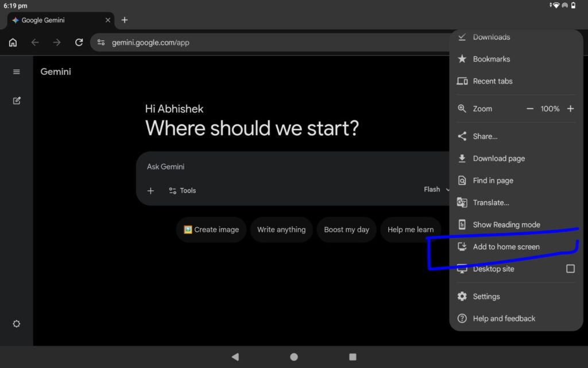Viewport: 588px width, 368px height.
Task: Increase zoom with the plus button
Action: point(570,109)
